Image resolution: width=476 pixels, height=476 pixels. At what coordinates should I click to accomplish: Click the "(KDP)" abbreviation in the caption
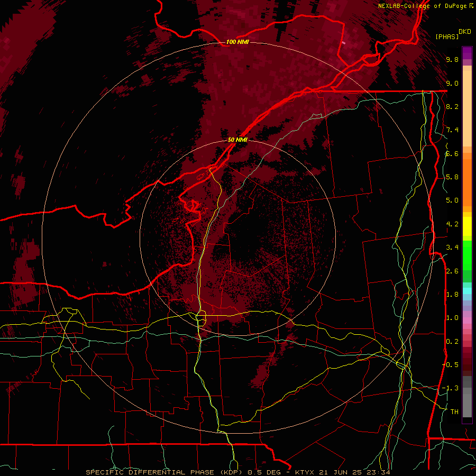pyautogui.click(x=231, y=472)
